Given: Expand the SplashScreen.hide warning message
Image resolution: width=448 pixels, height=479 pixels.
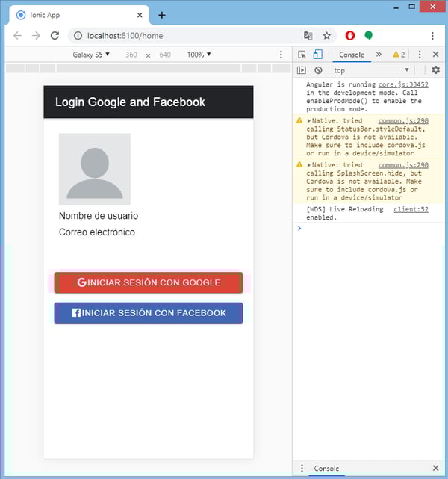Looking at the screenshot, I should pyautogui.click(x=309, y=165).
